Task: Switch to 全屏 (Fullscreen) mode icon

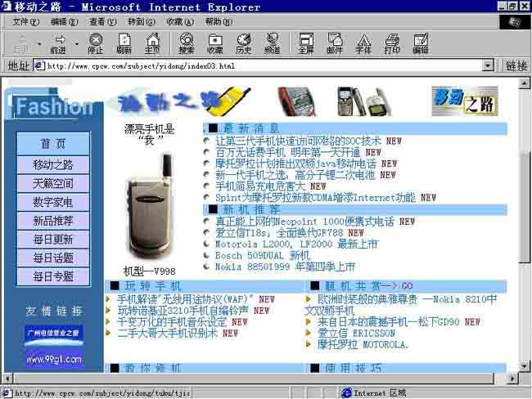Action: (306, 43)
